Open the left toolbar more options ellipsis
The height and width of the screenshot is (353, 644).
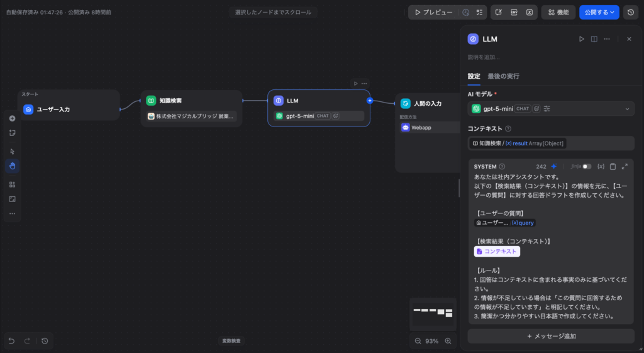(13, 214)
